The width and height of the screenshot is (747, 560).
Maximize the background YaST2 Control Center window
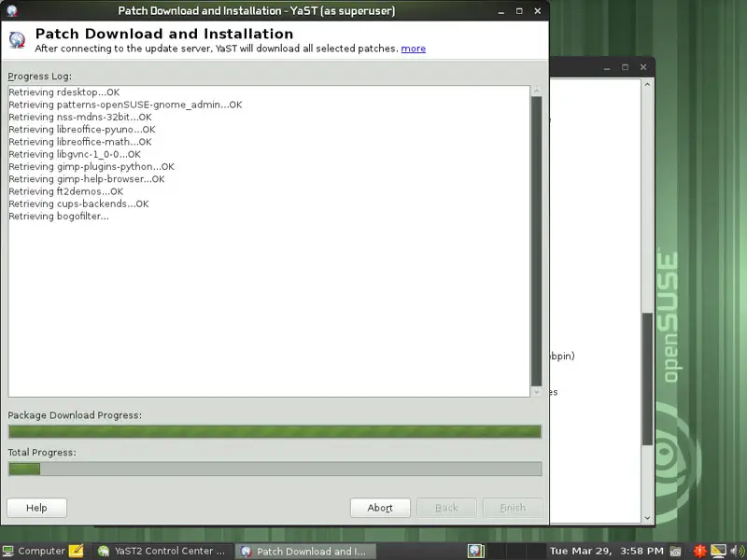tap(625, 67)
